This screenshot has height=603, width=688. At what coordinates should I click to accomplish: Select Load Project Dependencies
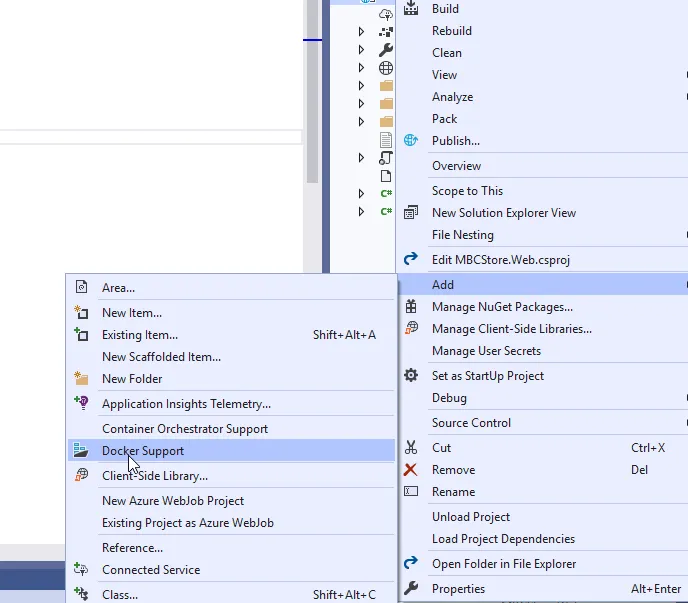542,538
